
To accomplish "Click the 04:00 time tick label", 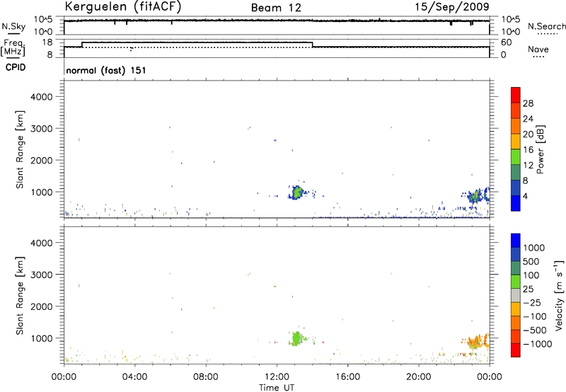I will coord(134,377).
